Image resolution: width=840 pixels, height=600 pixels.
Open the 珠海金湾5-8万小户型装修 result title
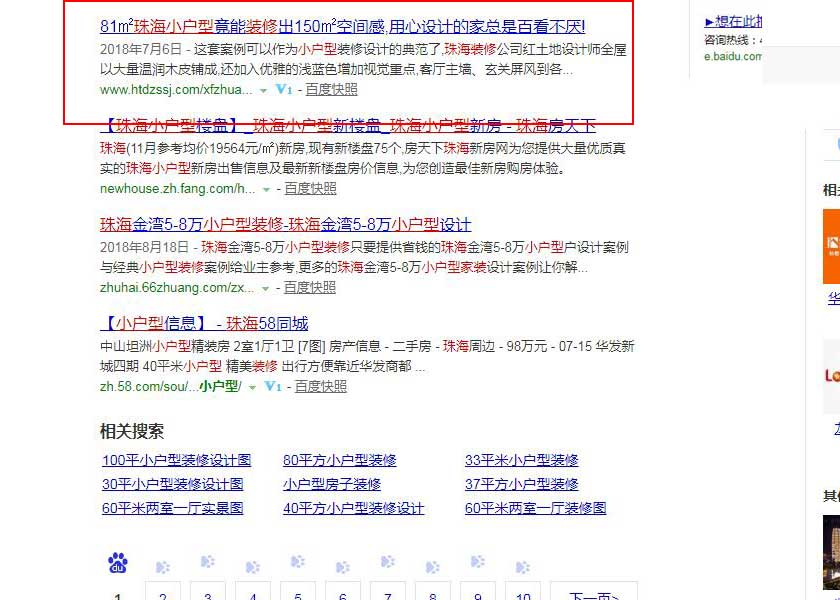(x=286, y=224)
